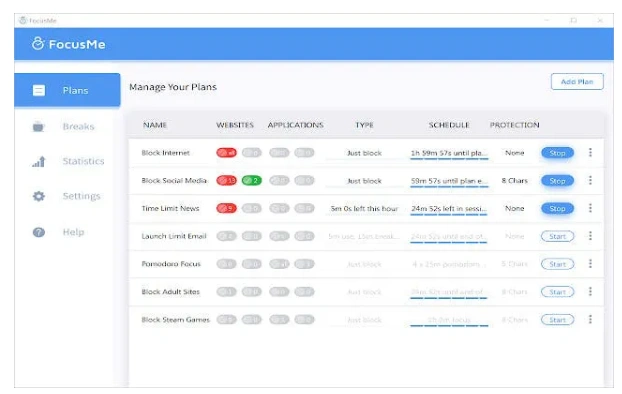Viewport: 622px width, 394px height.
Task: Stop the Time Limit News plan
Action: [557, 208]
